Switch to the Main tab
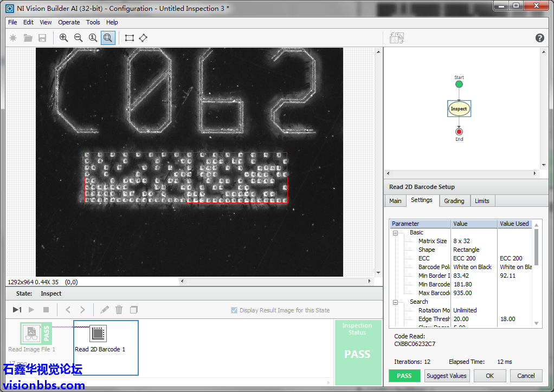This screenshot has height=392, width=554. point(395,201)
